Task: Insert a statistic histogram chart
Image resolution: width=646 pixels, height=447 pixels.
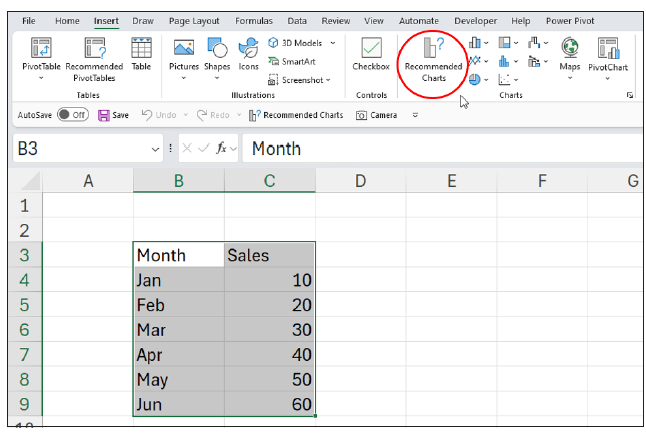Action: click(x=504, y=61)
